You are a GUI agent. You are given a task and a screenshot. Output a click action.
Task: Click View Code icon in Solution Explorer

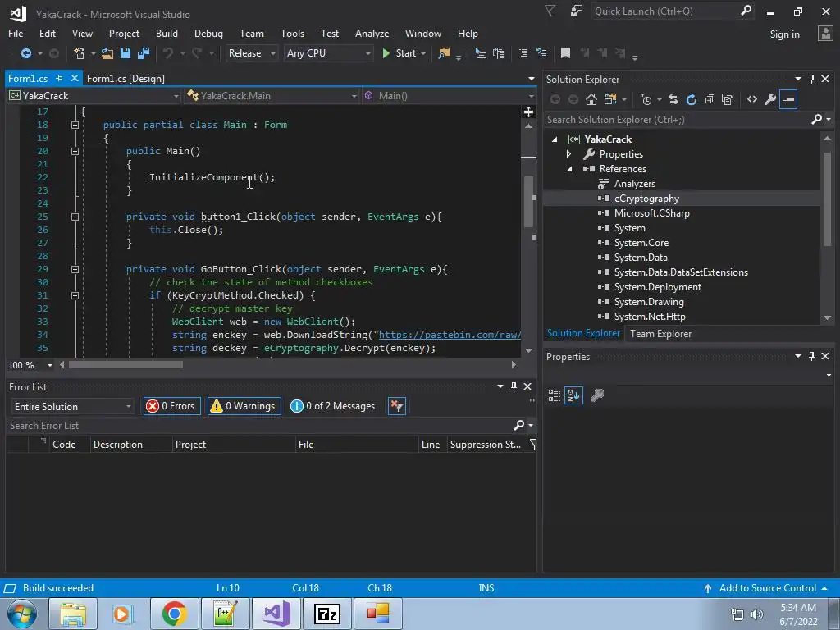click(752, 99)
